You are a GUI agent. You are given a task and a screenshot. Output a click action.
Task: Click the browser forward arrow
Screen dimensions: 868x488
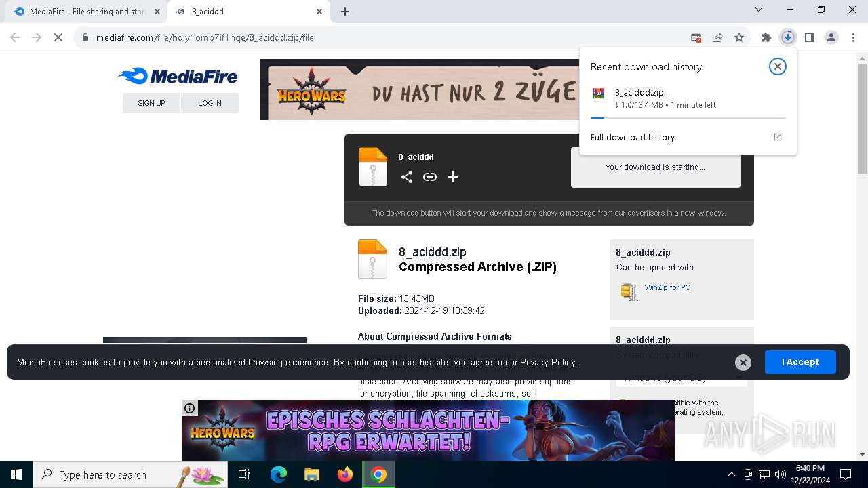(37, 37)
